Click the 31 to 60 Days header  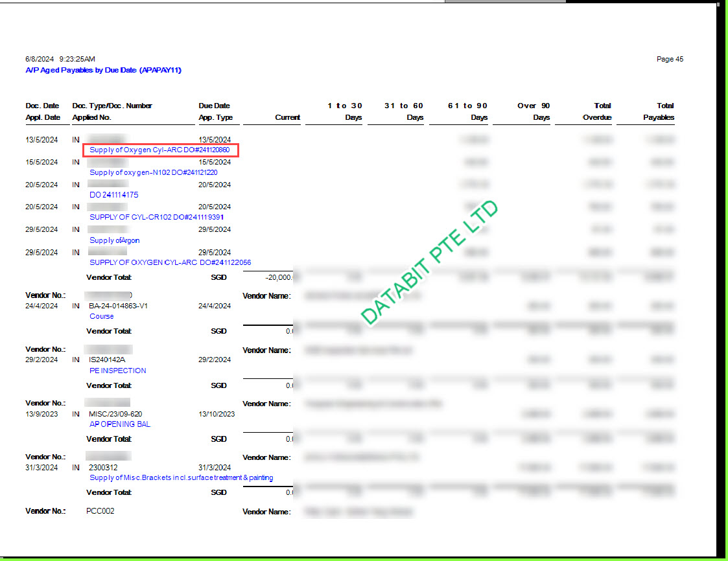[x=403, y=111]
